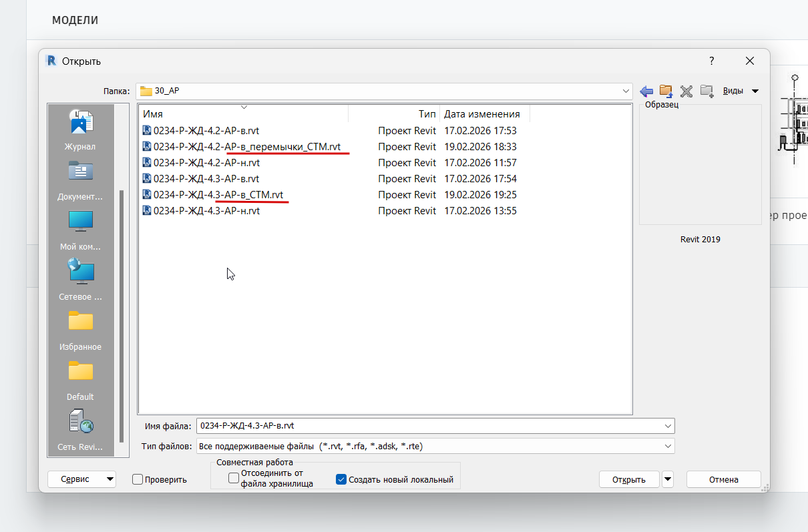
Task: Click the folder icon in Папка field
Action: point(146,91)
